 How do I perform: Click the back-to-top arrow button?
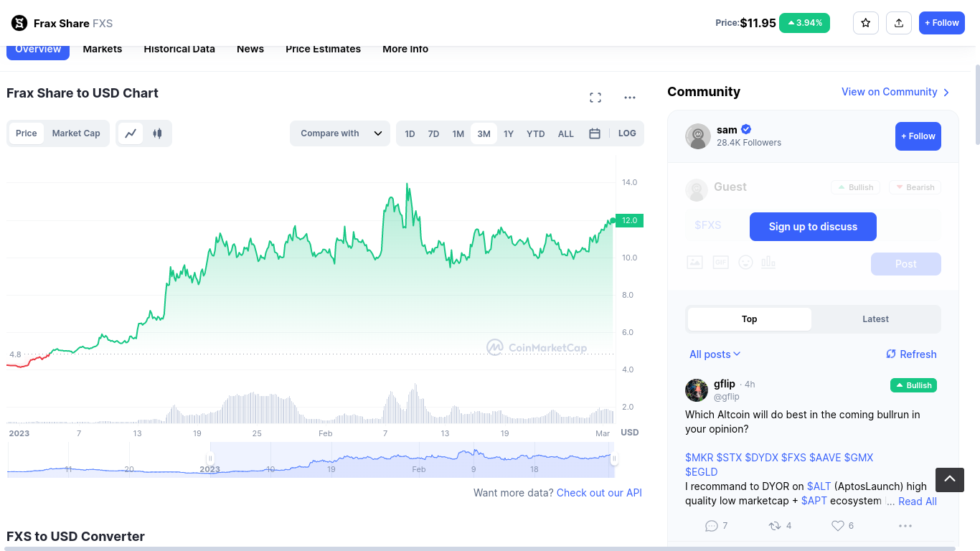point(950,480)
